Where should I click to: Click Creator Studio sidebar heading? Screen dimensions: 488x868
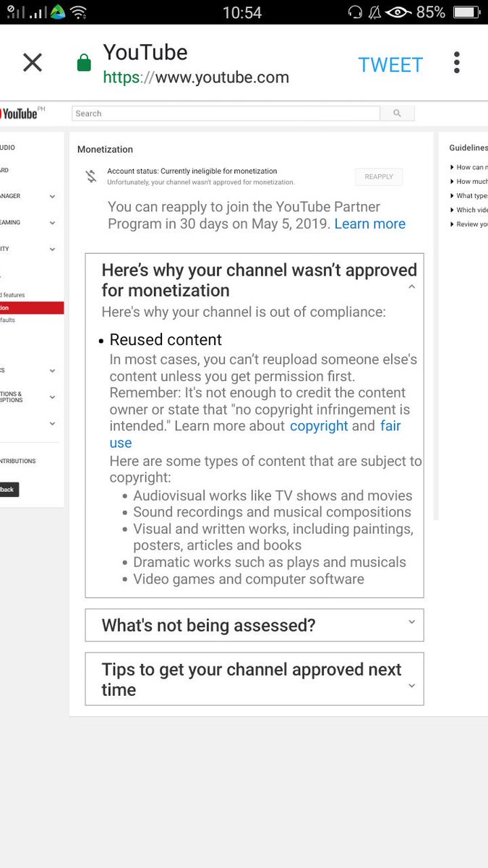[8, 148]
